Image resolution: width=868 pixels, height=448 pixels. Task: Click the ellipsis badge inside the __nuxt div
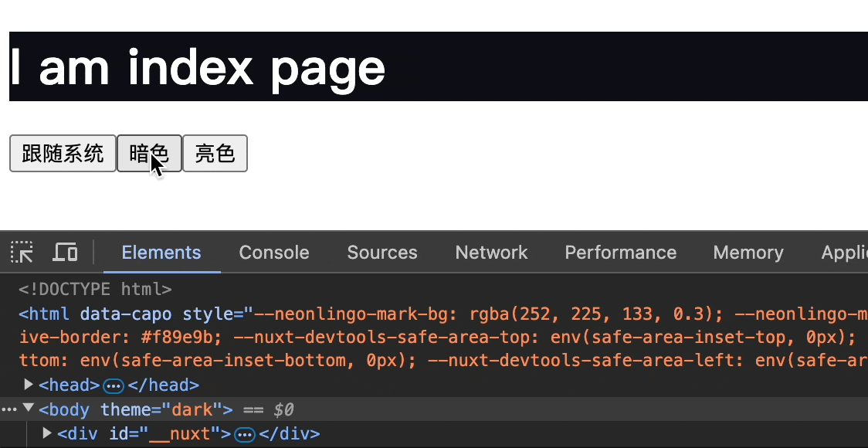coord(245,435)
